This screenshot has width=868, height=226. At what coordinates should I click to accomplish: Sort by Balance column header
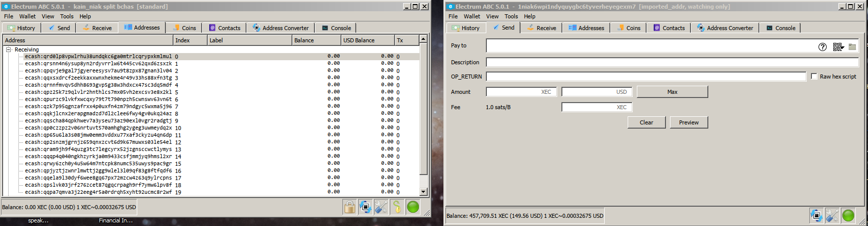click(316, 40)
